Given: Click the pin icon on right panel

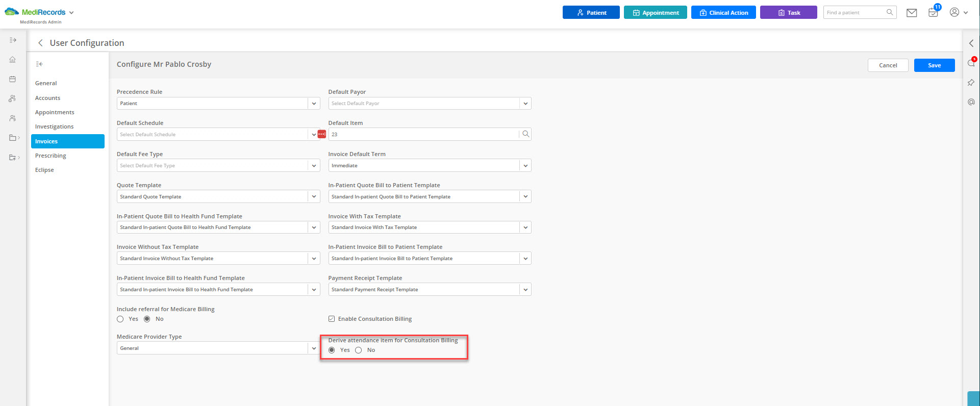Looking at the screenshot, I should 971,82.
